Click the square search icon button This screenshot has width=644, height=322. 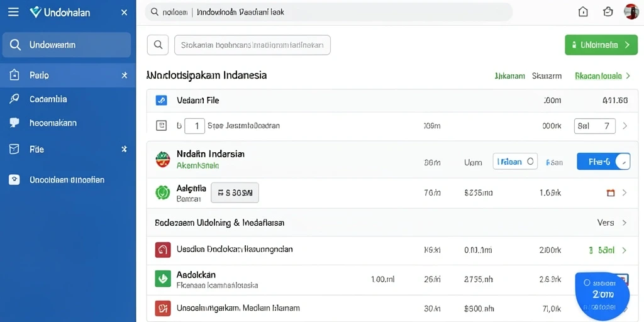click(x=158, y=45)
